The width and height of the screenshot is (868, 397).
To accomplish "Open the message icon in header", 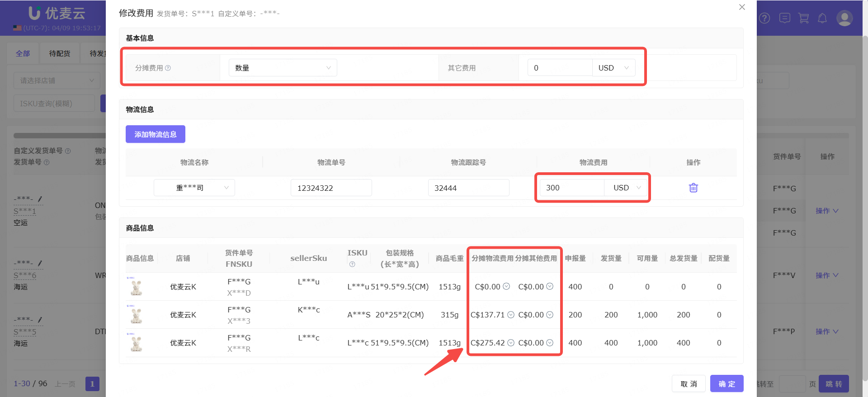I will point(784,18).
